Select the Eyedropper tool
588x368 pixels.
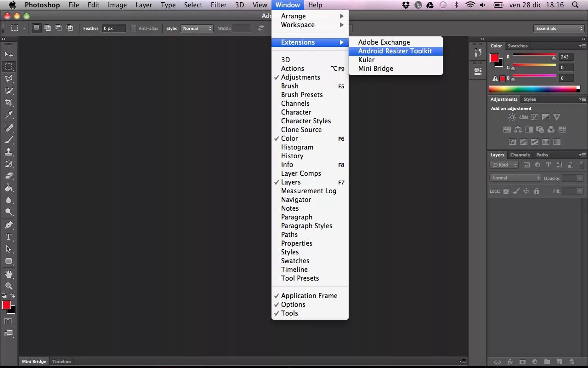click(x=9, y=115)
